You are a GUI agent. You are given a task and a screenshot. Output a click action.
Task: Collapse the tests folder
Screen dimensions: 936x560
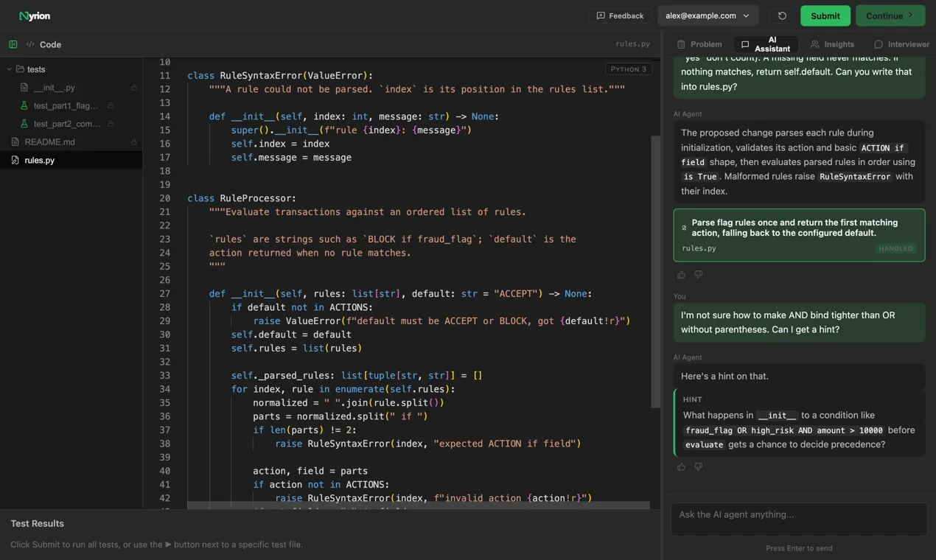tap(10, 69)
